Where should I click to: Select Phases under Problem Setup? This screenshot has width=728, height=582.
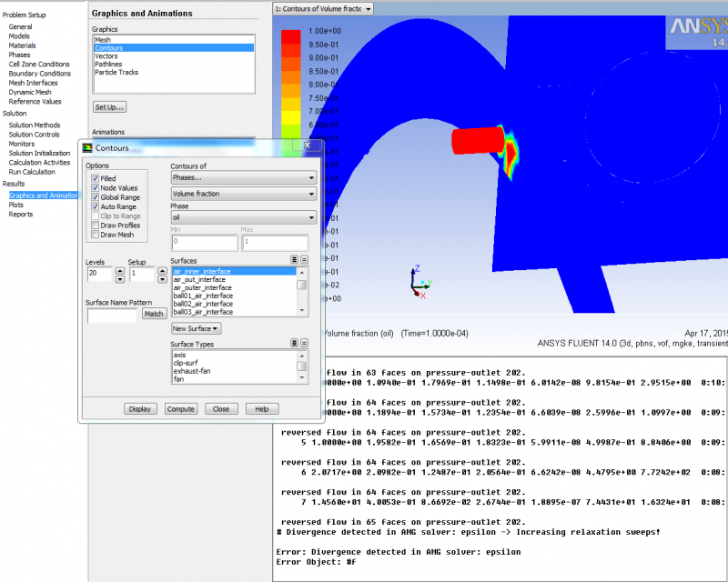pyautogui.click(x=19, y=55)
